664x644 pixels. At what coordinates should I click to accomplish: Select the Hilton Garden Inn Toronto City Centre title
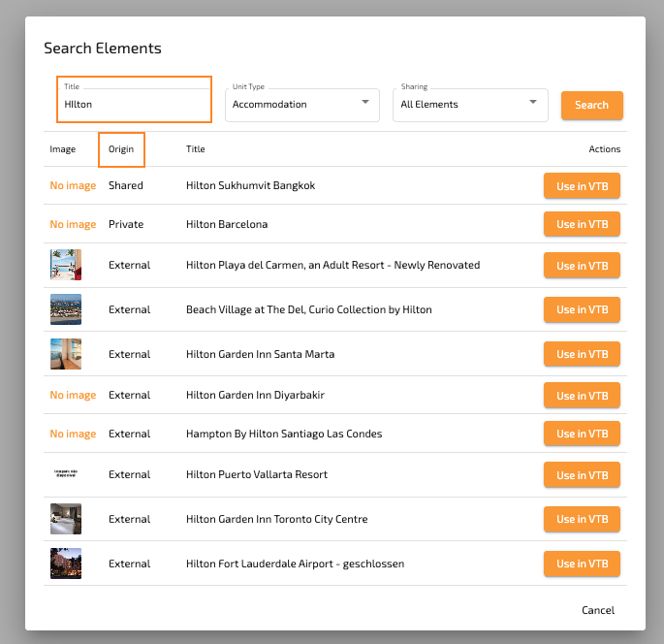click(x=276, y=519)
